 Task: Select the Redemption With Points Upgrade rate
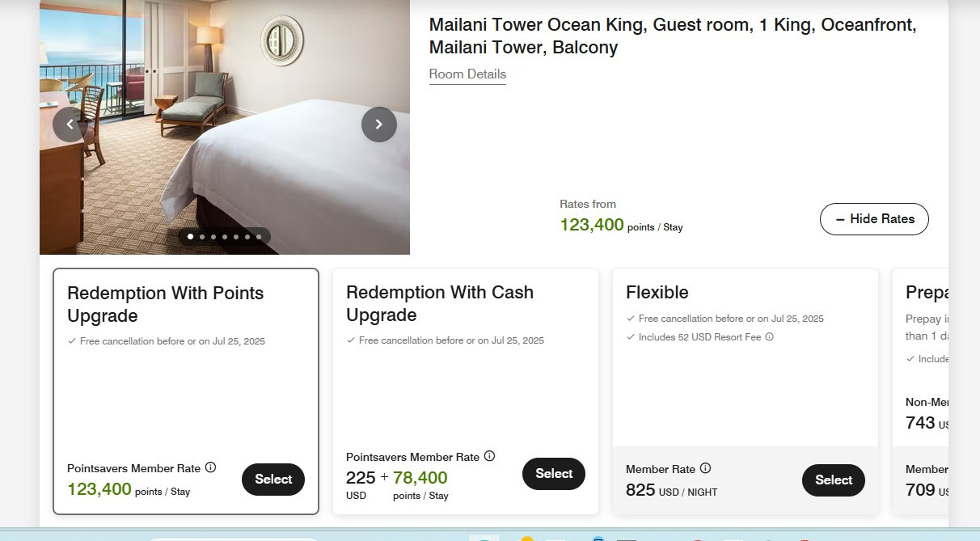(273, 480)
